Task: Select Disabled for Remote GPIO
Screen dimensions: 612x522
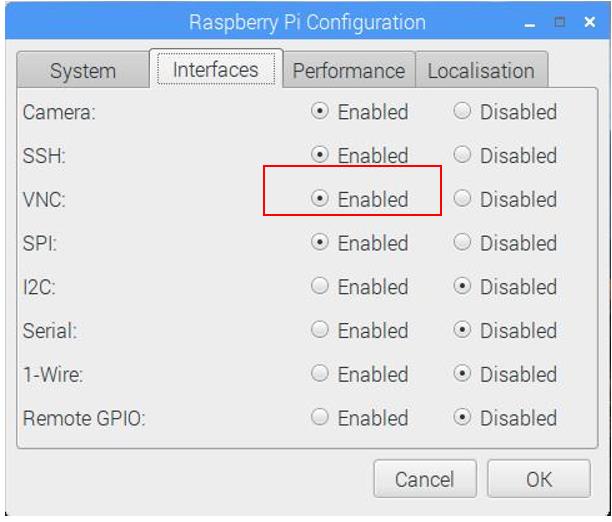Action: [462, 418]
